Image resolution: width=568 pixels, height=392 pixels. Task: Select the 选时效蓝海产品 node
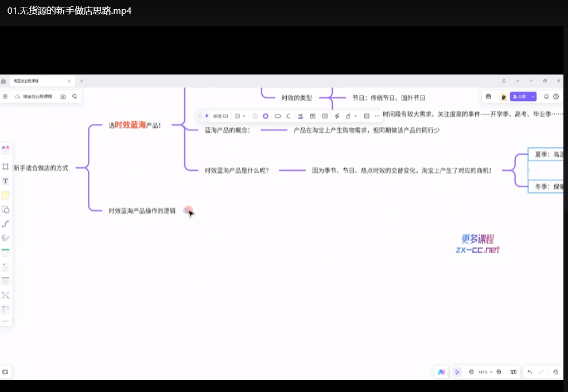pos(135,126)
